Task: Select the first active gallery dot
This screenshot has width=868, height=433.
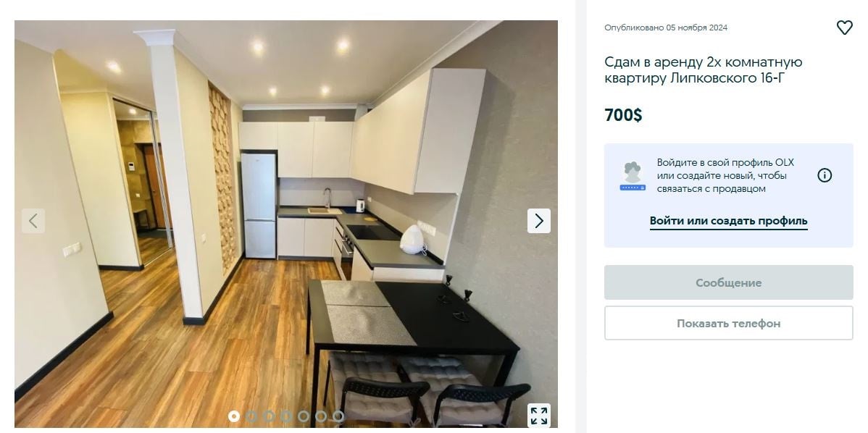Action: [234, 416]
